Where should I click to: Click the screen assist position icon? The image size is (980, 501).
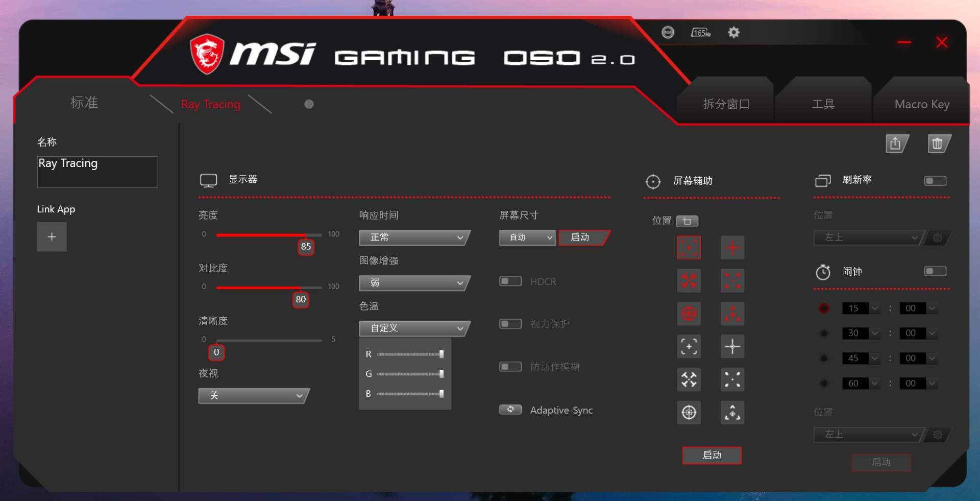coord(687,221)
